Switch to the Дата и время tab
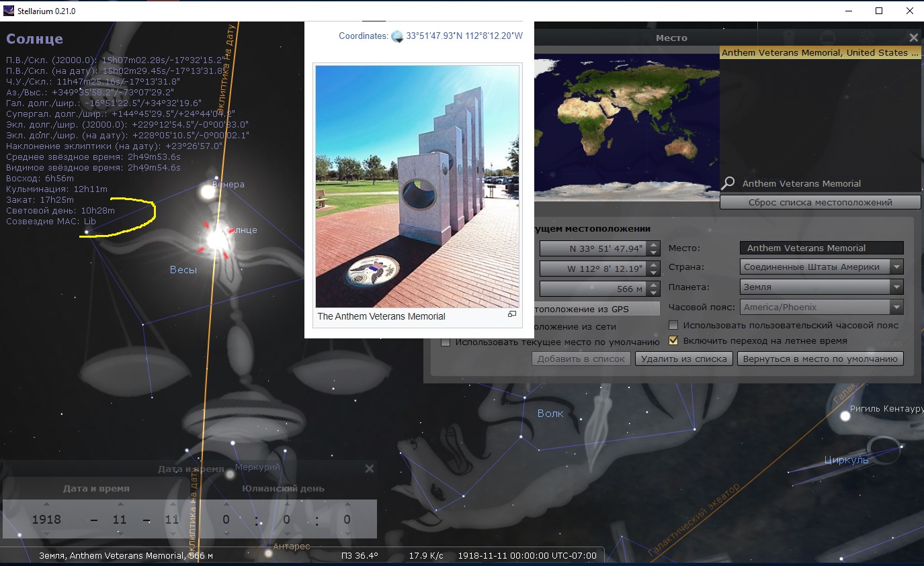924x566 pixels. (x=96, y=488)
